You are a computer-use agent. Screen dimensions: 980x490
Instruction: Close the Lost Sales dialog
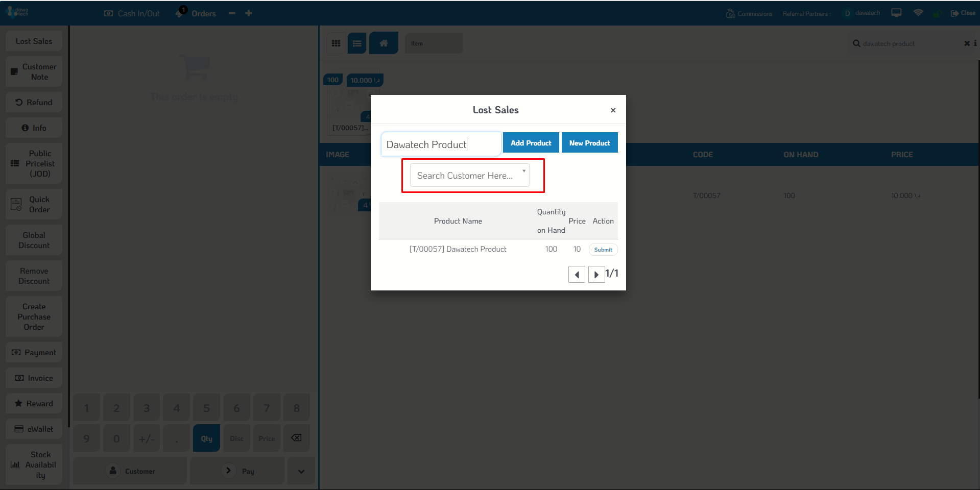pyautogui.click(x=613, y=110)
